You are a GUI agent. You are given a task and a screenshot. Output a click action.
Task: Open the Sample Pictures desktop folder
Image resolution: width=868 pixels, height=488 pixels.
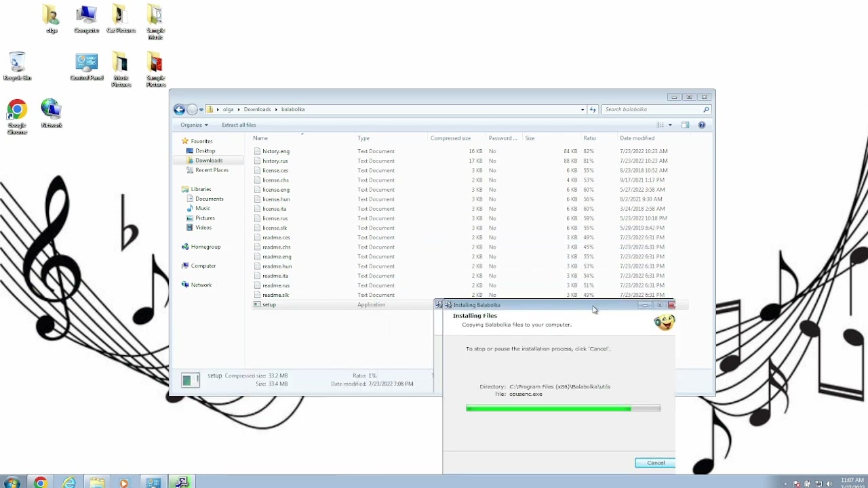[x=155, y=69]
